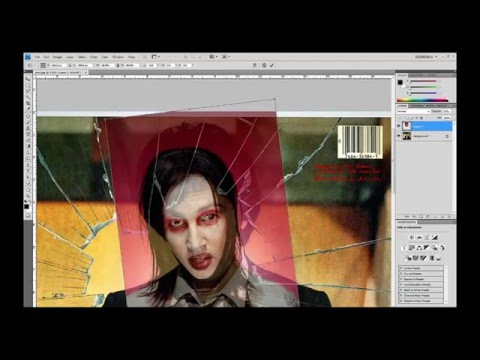
Task: Select the Brush tool
Action: [x=29, y=122]
